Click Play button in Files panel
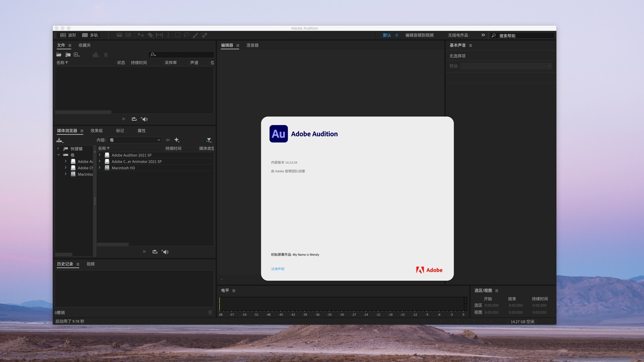644x362 pixels. click(124, 119)
